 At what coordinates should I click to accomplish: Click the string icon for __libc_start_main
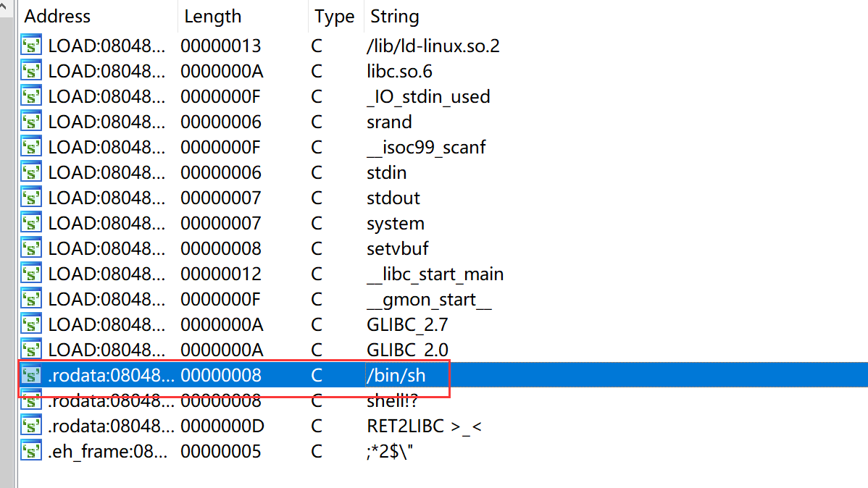[x=31, y=274]
